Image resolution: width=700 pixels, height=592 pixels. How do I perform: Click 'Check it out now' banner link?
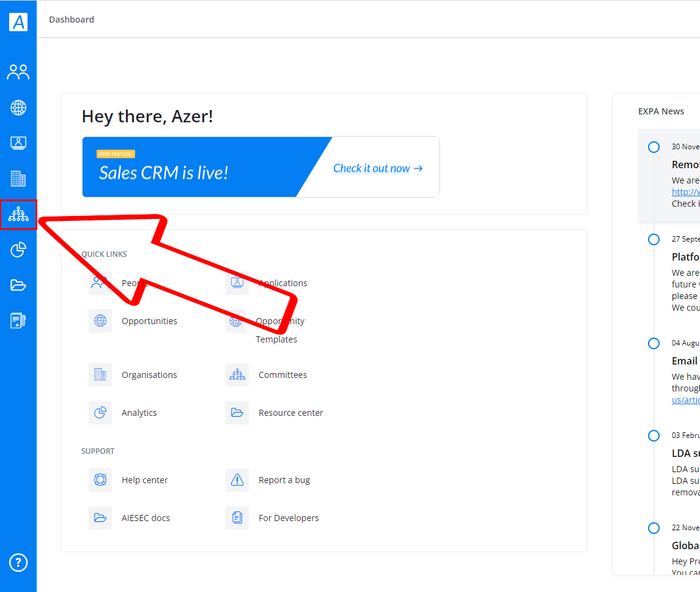(378, 168)
